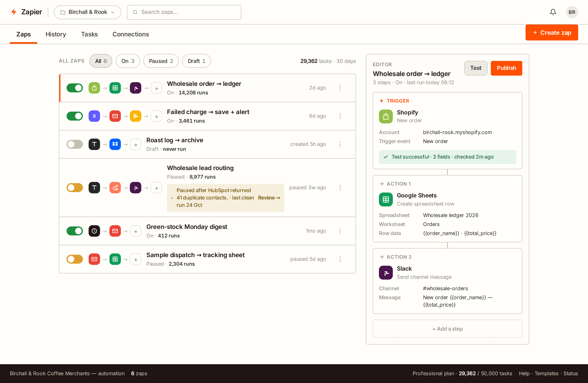
Task: Click the notifications bell icon
Action: pyautogui.click(x=553, y=12)
